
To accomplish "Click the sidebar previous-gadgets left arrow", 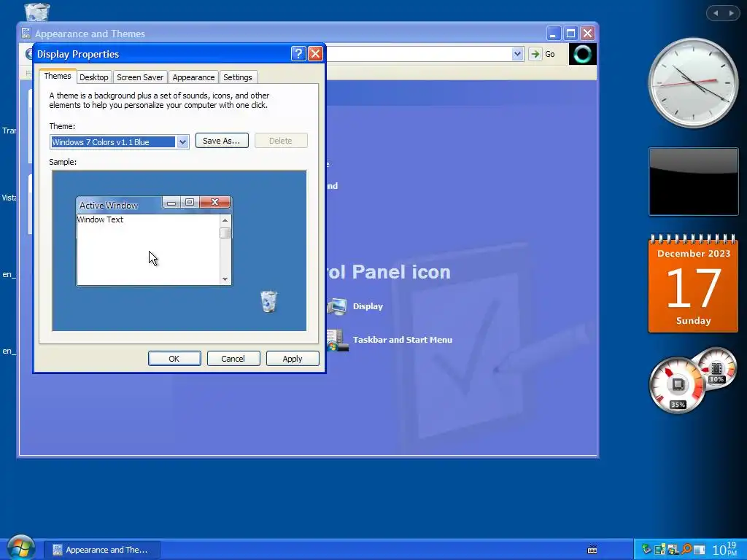I will click(716, 13).
